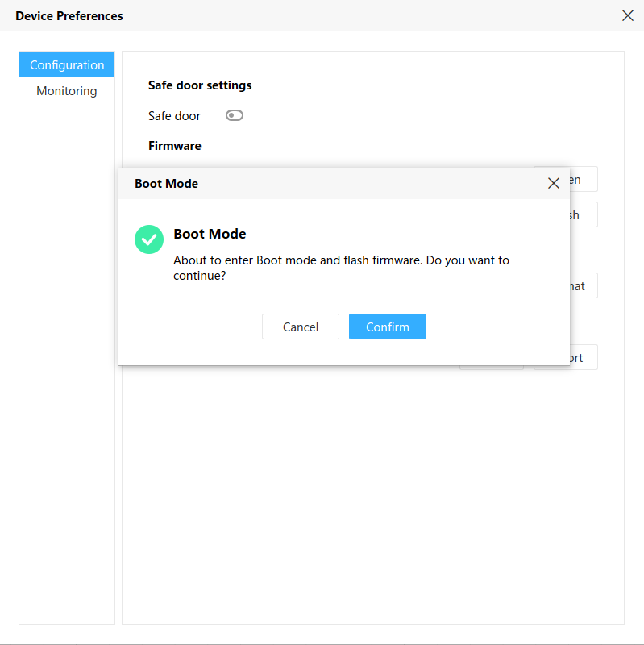The width and height of the screenshot is (644, 645).
Task: Click the 'About to enter Boot mode' message
Action: pyautogui.click(x=341, y=268)
